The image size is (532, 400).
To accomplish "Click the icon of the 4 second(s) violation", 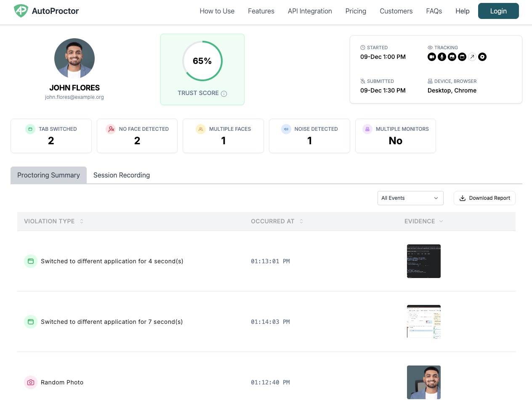I will coord(31,261).
